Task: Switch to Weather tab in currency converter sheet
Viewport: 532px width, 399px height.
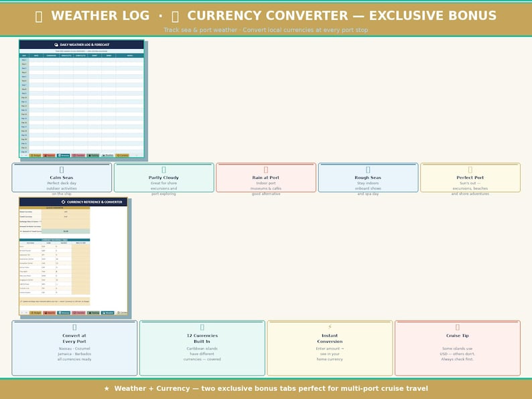Action: (108, 313)
